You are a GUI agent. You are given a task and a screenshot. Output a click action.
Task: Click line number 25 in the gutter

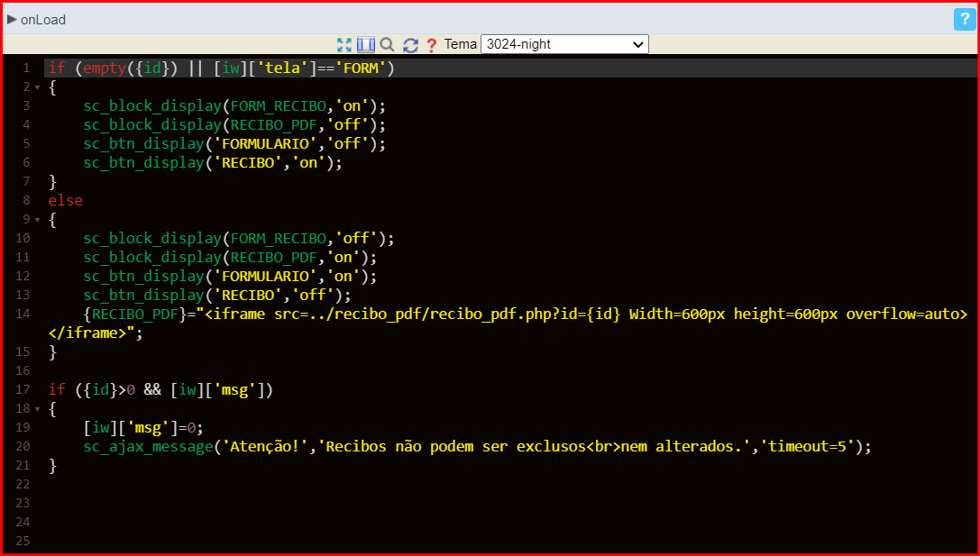(23, 541)
